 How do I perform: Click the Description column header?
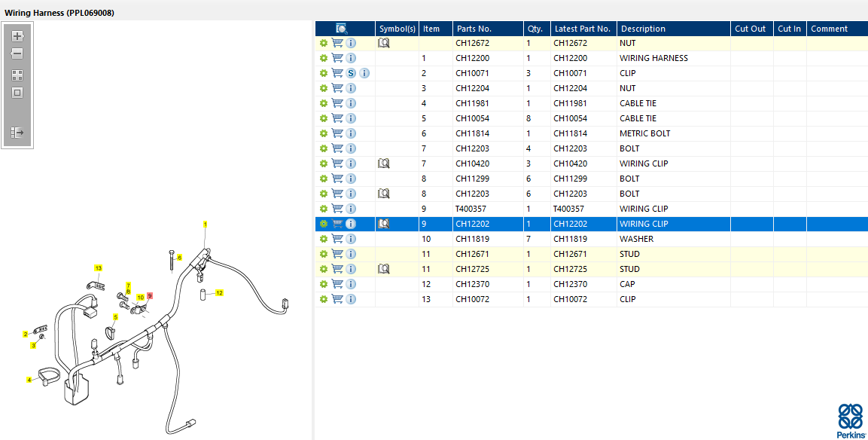[x=642, y=29]
